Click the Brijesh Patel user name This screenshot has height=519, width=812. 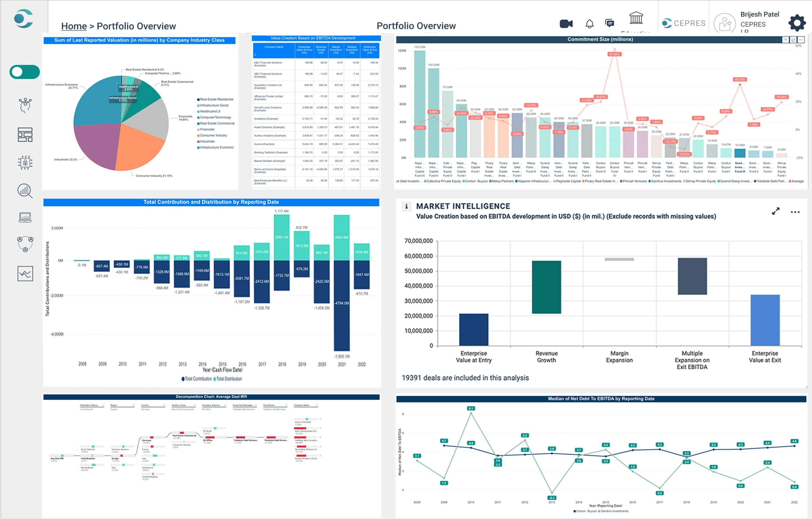coord(760,14)
